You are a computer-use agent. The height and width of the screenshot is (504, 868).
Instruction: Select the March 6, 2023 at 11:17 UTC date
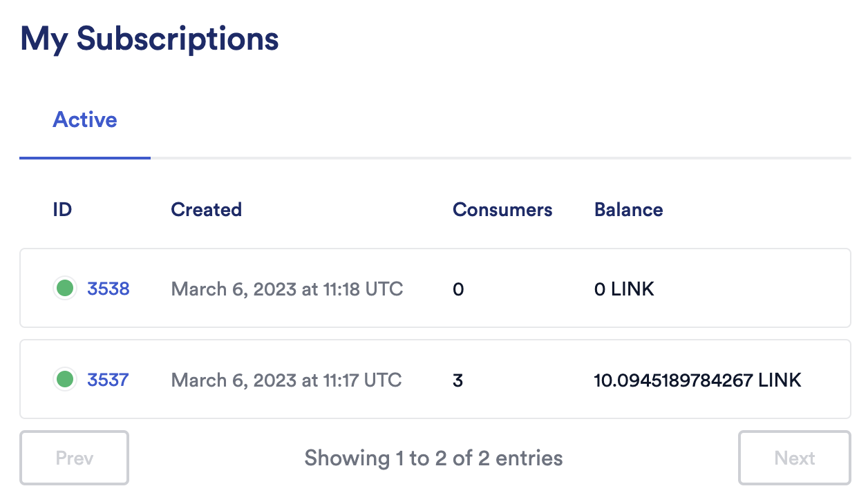click(x=286, y=380)
